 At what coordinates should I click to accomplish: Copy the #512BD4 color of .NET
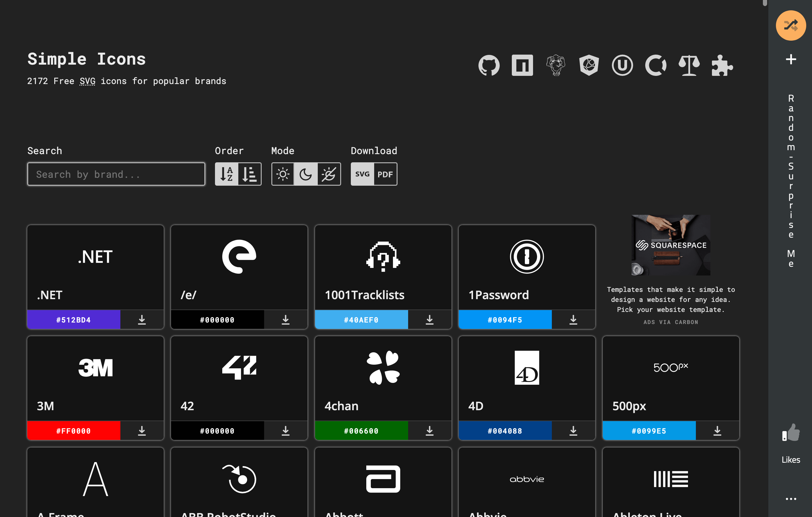point(73,319)
